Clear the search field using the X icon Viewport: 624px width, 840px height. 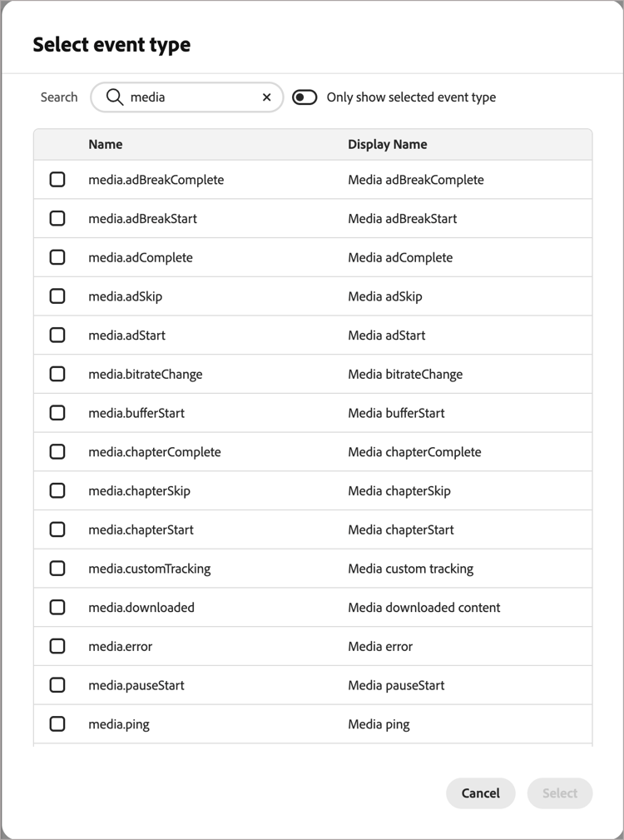pos(266,97)
